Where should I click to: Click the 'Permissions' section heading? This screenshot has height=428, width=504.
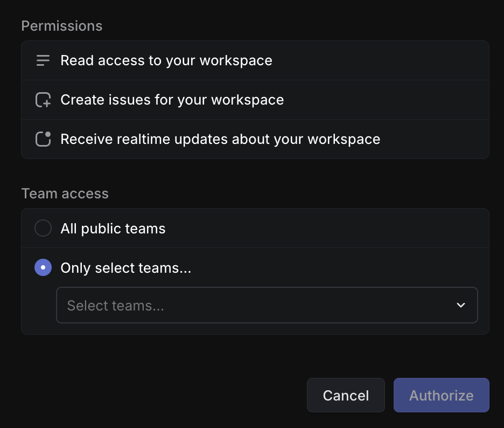tap(61, 25)
